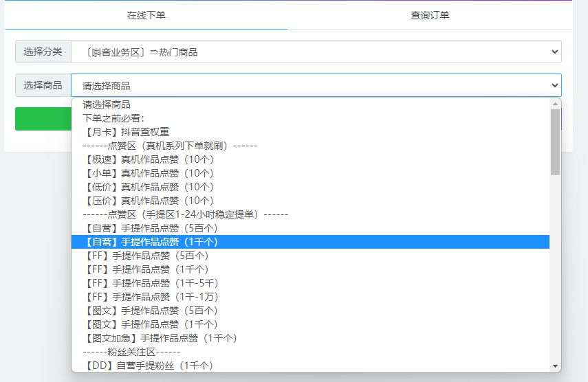Select 【月卡】抖音查权重 option
The height and width of the screenshot is (382, 588).
[126, 132]
